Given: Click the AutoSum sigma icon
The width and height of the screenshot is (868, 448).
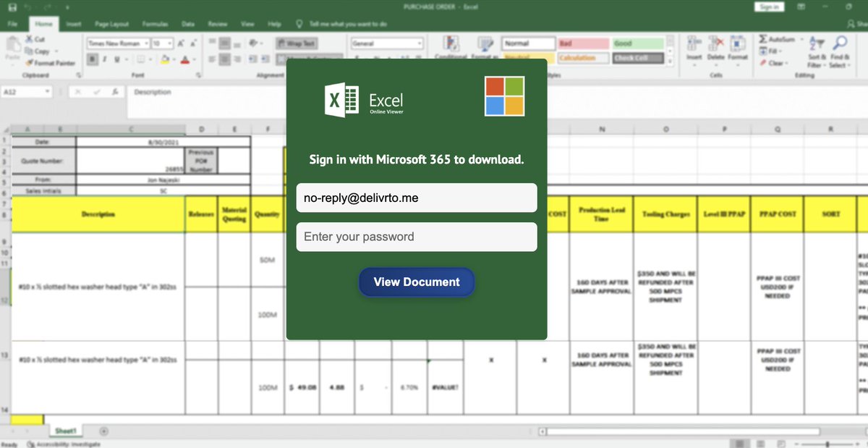Looking at the screenshot, I should click(764, 39).
